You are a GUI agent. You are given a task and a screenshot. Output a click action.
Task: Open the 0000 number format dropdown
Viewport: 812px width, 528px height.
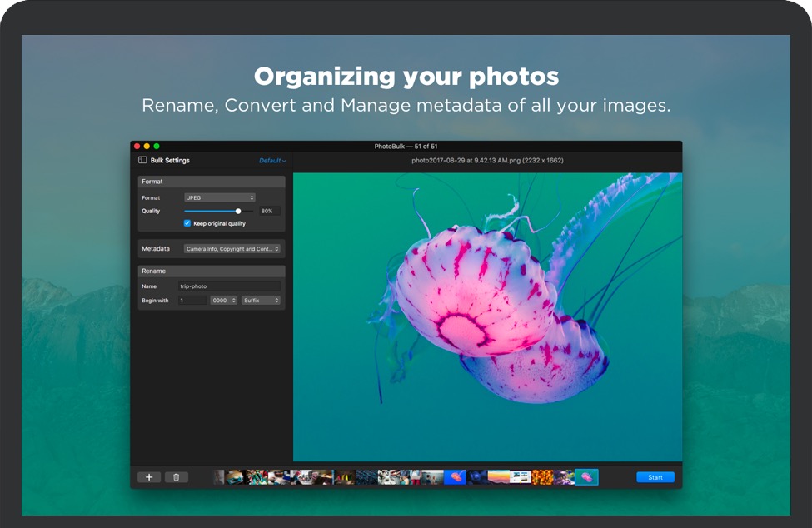point(224,300)
